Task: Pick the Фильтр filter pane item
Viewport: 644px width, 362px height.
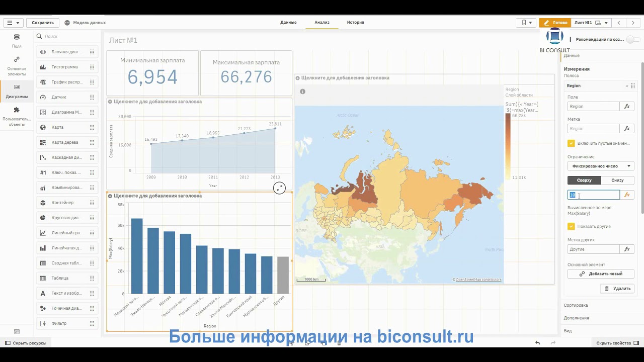Action: coord(67,323)
